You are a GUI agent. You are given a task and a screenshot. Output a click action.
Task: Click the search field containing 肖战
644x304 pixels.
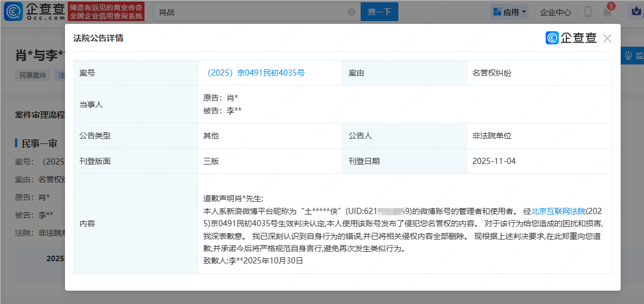250,12
